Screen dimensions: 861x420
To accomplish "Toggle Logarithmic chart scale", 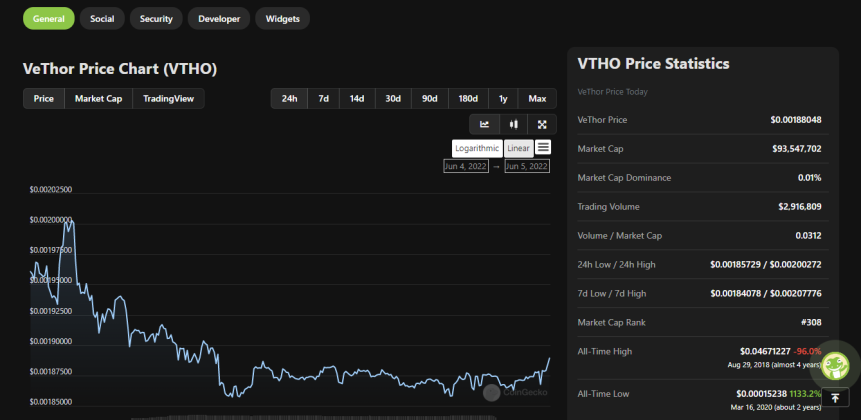I will tap(477, 148).
